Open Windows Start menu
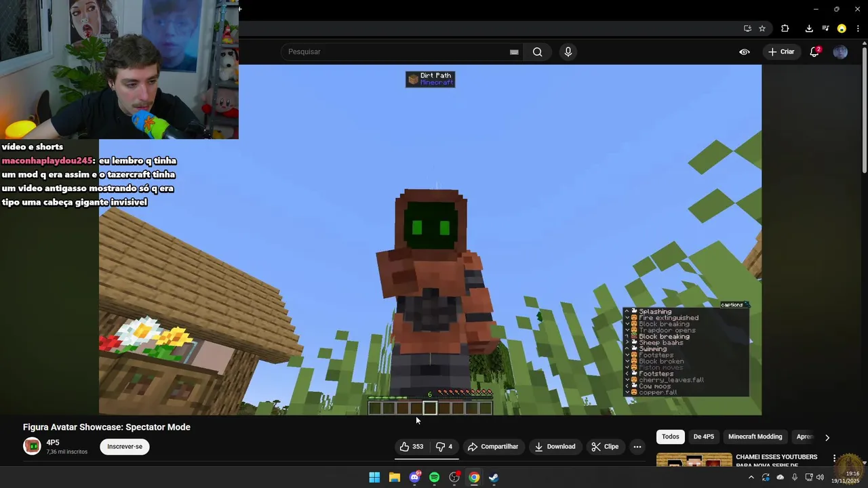The width and height of the screenshot is (868, 488). tap(374, 478)
